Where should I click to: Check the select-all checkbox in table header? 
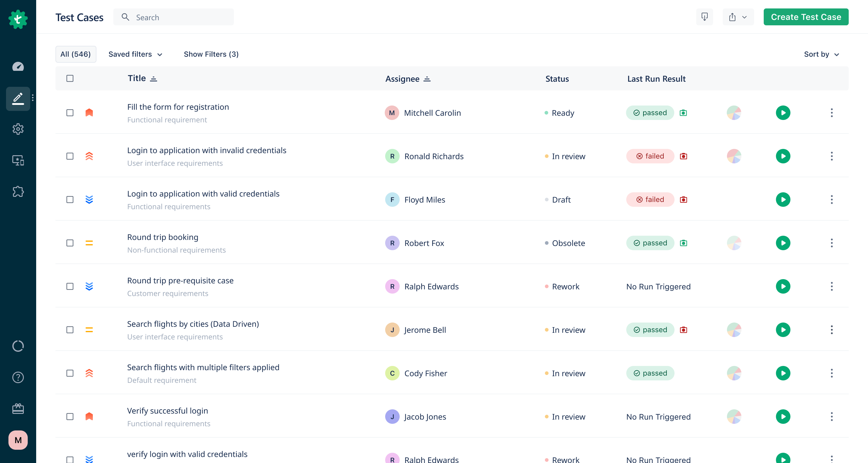[x=70, y=78]
